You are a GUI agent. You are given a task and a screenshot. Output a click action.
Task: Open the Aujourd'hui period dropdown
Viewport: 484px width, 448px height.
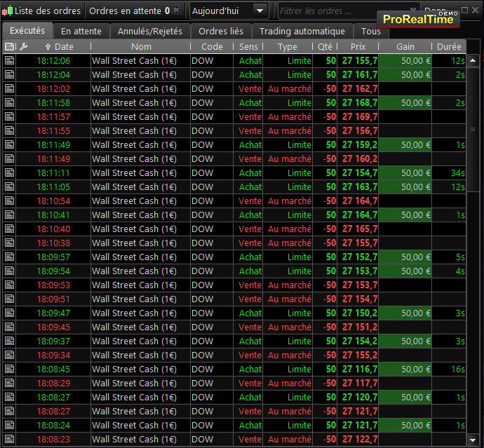point(229,11)
